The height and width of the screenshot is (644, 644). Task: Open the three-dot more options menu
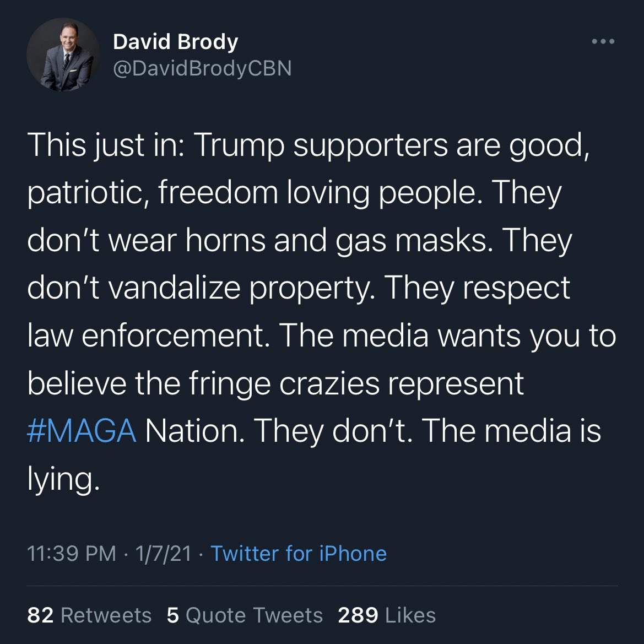[x=603, y=42]
